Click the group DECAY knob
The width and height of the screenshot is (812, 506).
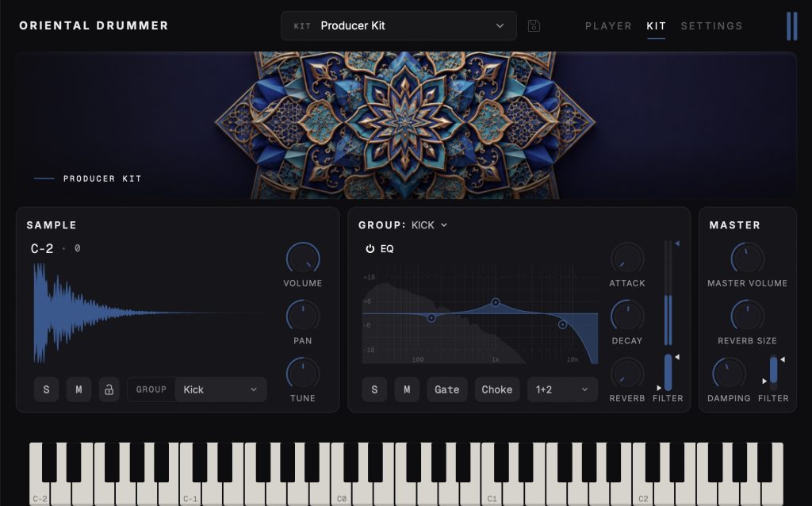[x=627, y=316]
